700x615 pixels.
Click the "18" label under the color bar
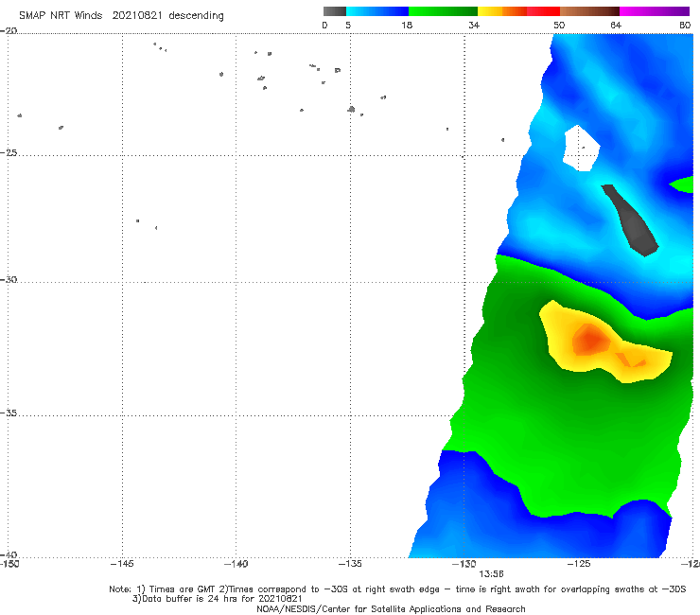click(x=407, y=25)
